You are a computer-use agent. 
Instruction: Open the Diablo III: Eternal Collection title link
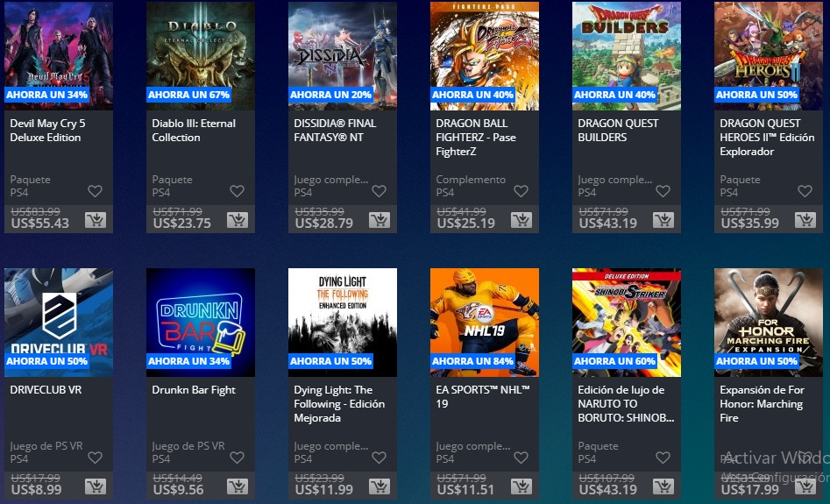point(194,131)
